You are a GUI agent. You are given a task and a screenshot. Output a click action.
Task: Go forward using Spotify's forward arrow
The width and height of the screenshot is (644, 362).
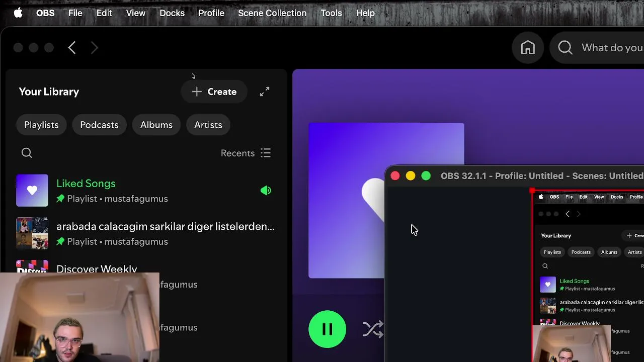94,48
